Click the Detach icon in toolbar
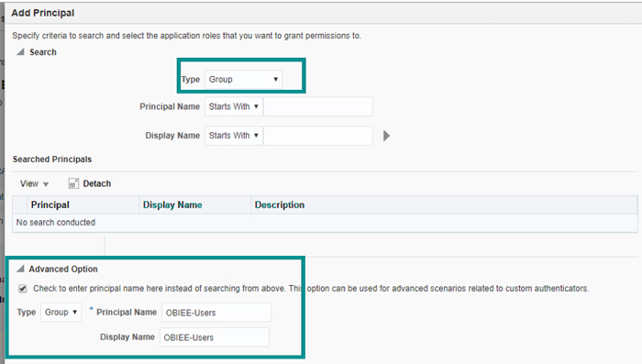This screenshot has height=364, width=642. [73, 183]
